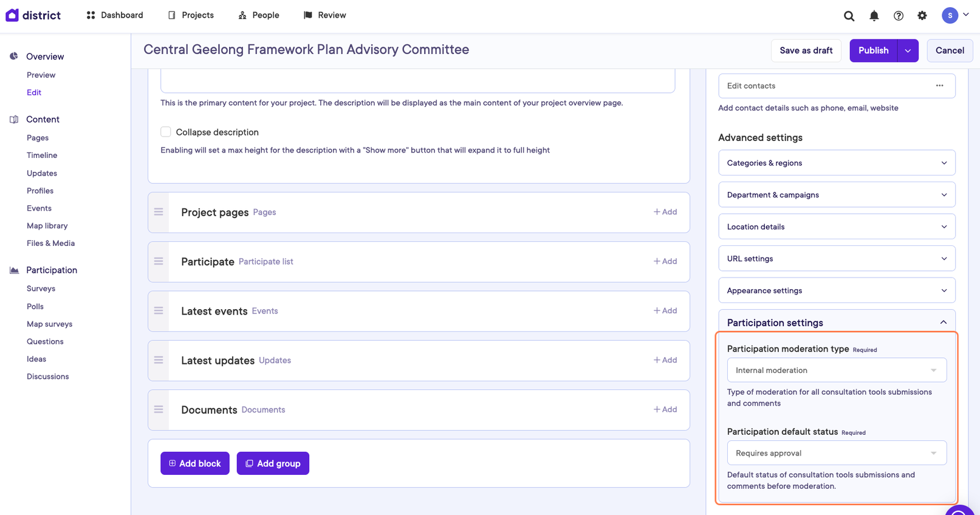Click the help question mark icon
Image resolution: width=980 pixels, height=515 pixels.
(898, 16)
